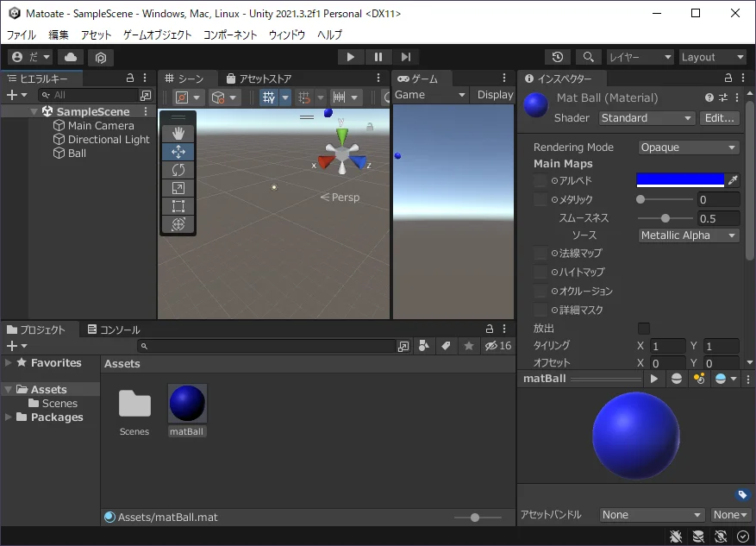Toggle the scene gizmo perspective lock

tap(370, 127)
